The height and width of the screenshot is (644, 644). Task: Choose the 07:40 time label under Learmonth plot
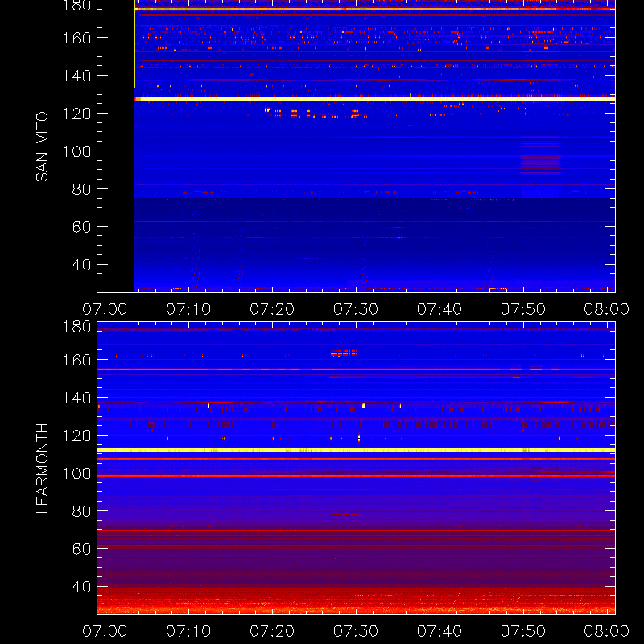pos(440,631)
